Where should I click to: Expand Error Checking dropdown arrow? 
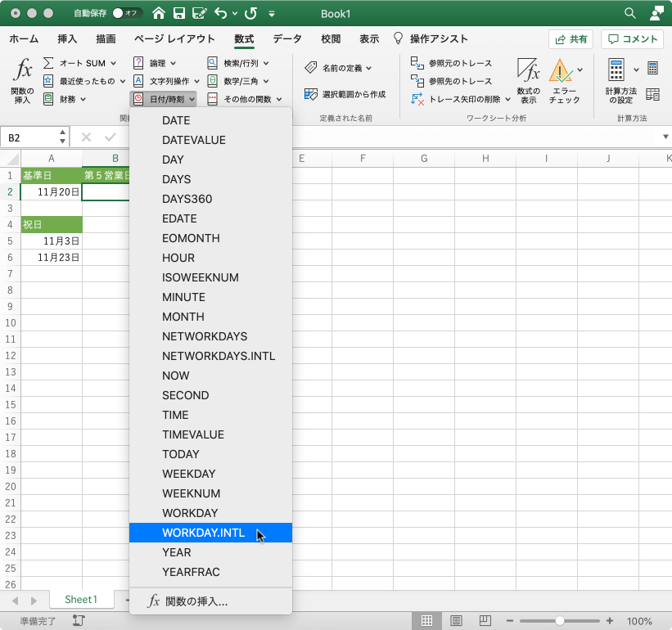tap(580, 70)
